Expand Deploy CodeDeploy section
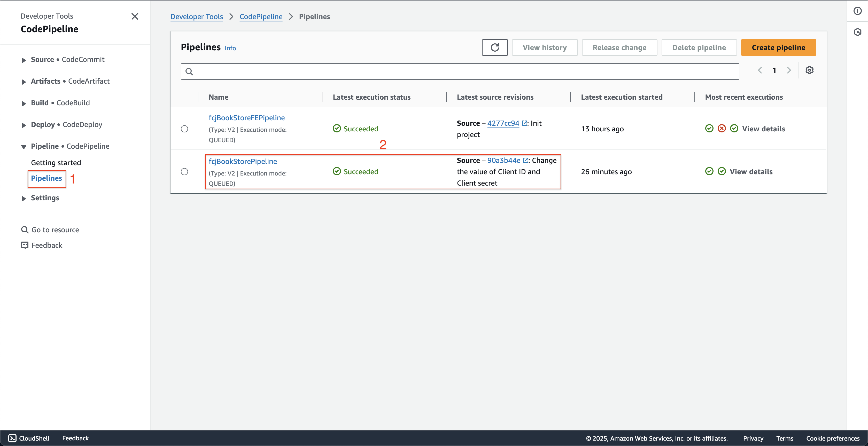This screenshot has height=446, width=868. point(24,125)
